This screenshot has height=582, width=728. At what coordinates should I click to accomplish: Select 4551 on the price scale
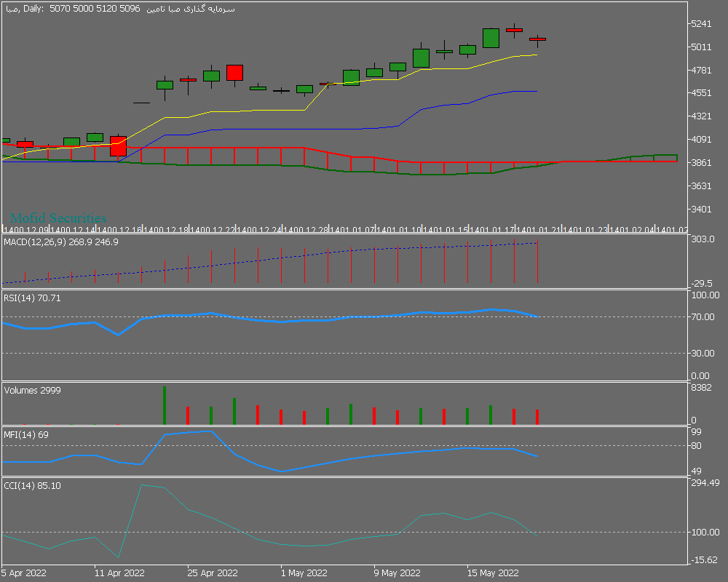[x=701, y=93]
